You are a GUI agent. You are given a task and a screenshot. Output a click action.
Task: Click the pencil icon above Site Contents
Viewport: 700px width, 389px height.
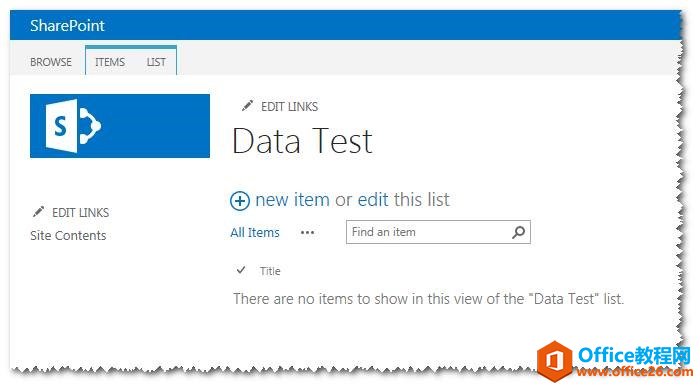click(38, 211)
